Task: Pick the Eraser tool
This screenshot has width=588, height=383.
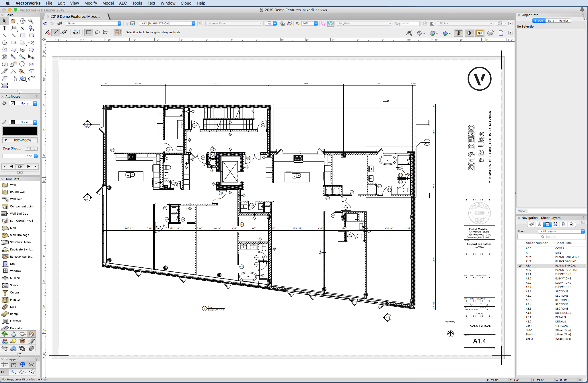Action: 22,78
